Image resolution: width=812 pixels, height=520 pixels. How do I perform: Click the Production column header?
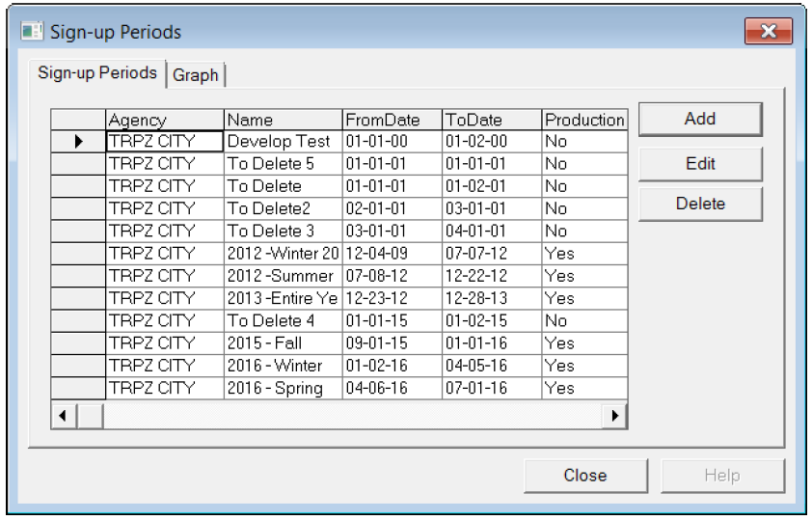tap(584, 120)
